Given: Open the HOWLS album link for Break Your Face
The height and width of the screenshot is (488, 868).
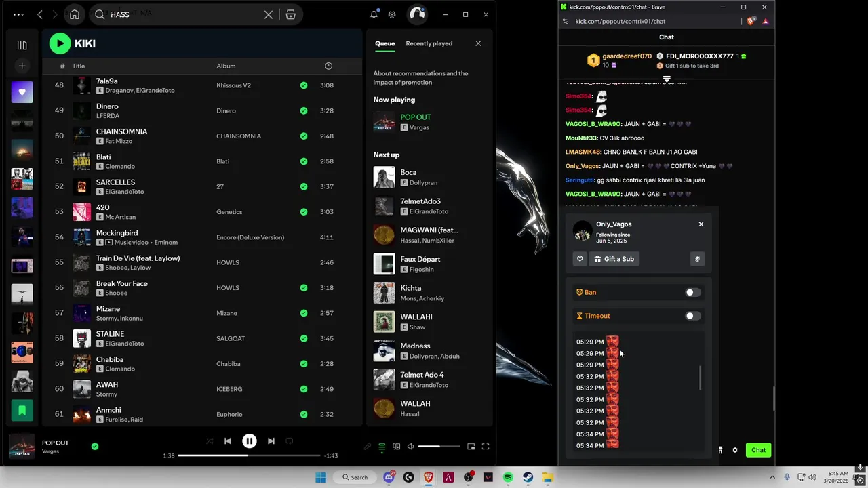Looking at the screenshot, I should pos(228,287).
